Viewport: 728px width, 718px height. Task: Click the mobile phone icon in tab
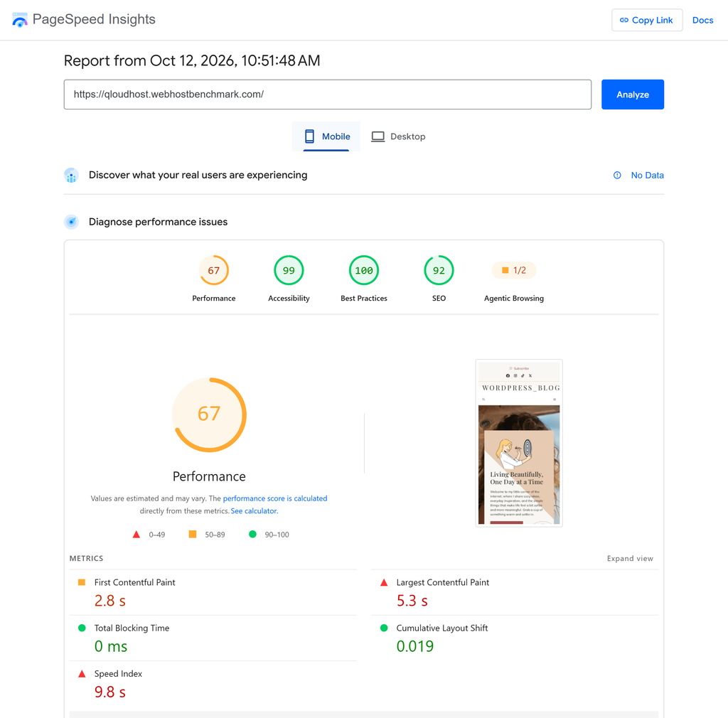coord(309,136)
